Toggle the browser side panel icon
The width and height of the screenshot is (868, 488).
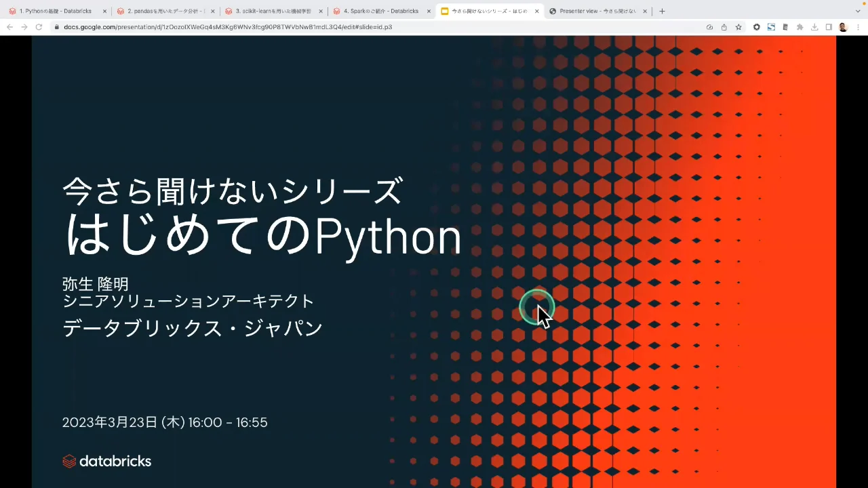pos(829,27)
